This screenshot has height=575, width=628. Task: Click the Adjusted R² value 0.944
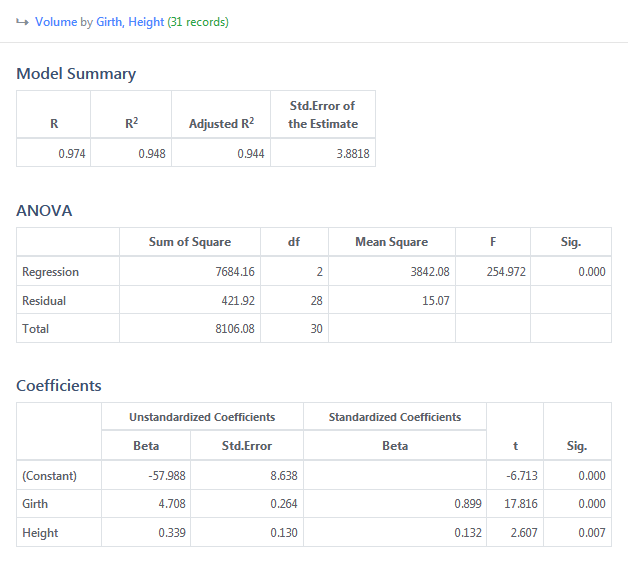pyautogui.click(x=251, y=153)
